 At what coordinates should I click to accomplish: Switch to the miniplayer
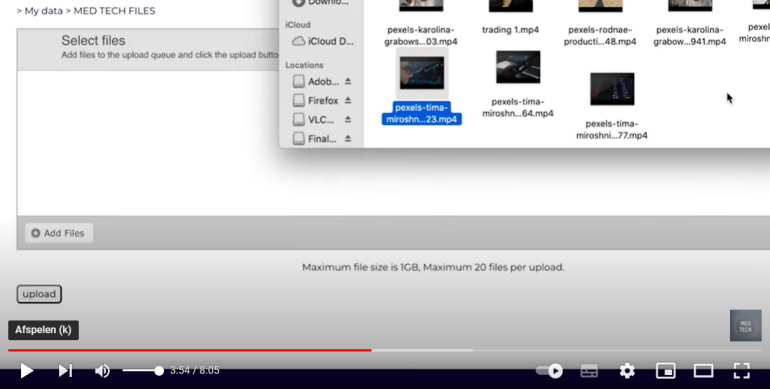665,371
